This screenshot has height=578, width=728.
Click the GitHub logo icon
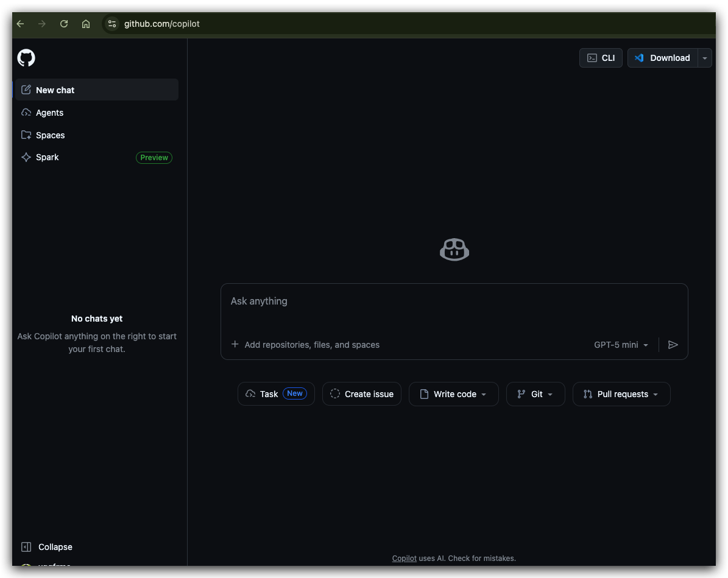coord(26,58)
